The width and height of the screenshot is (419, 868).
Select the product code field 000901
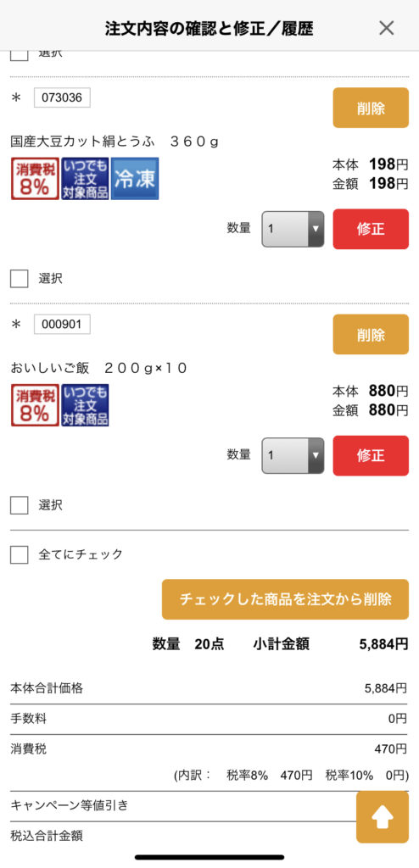62,325
